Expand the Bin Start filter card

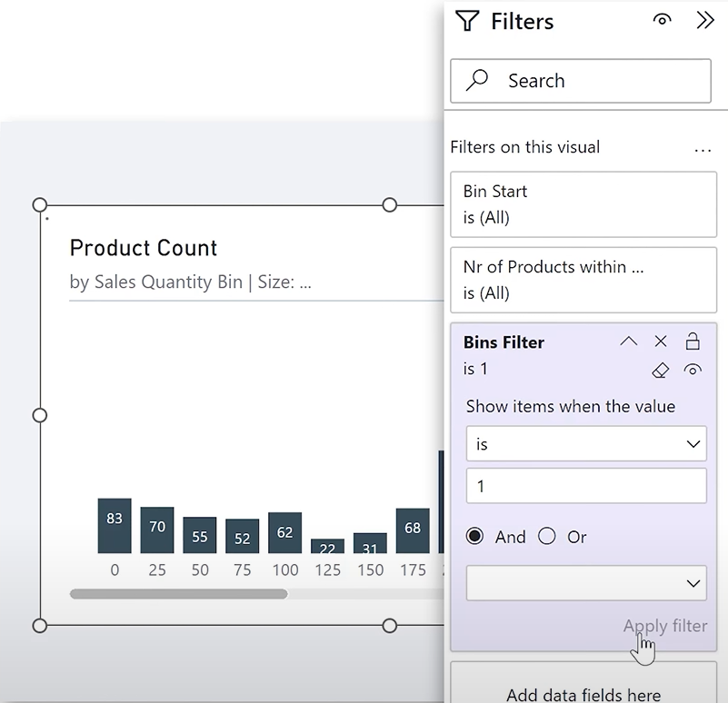[x=583, y=204]
